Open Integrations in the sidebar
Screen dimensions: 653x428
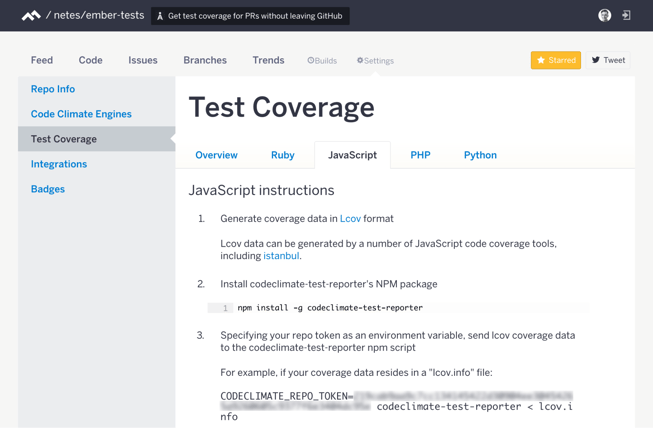[59, 164]
